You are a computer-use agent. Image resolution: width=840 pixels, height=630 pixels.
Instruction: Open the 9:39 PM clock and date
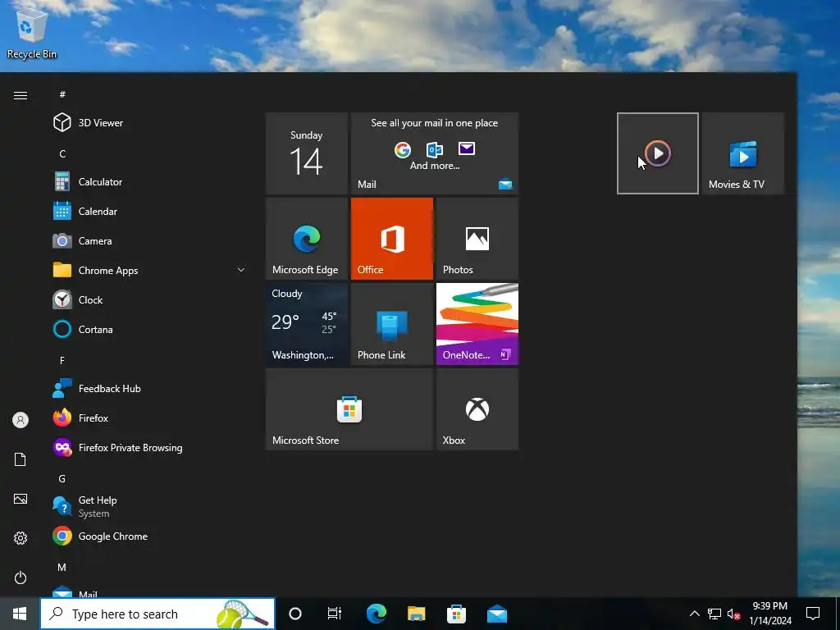tap(769, 614)
